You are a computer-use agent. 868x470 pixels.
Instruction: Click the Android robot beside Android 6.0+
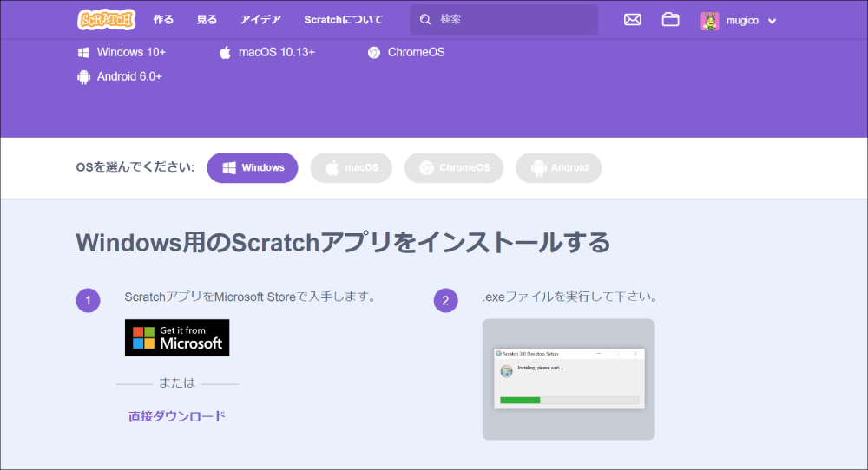(83, 77)
